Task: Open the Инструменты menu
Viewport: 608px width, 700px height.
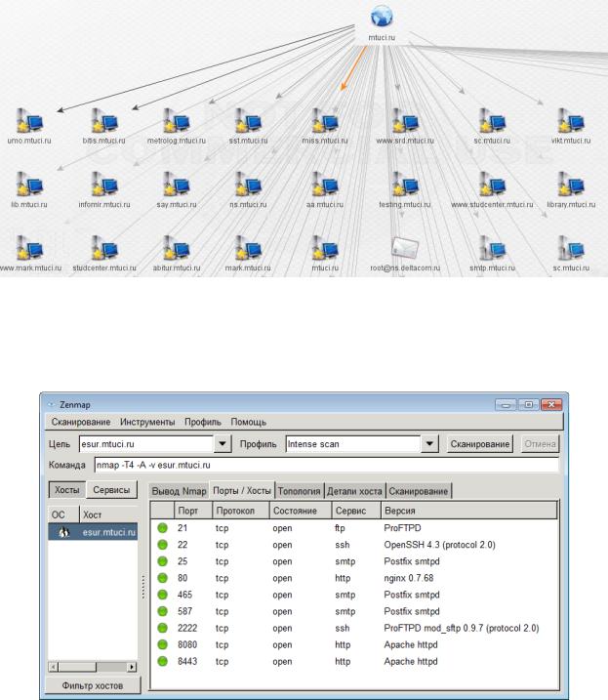Action: (147, 422)
